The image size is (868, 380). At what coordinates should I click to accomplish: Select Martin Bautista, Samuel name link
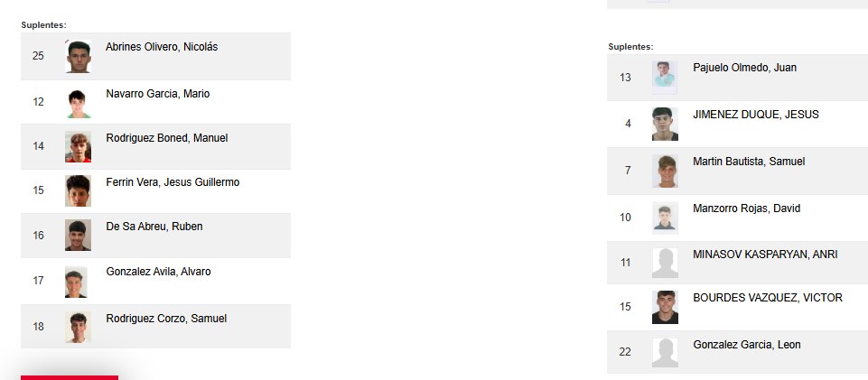point(748,162)
